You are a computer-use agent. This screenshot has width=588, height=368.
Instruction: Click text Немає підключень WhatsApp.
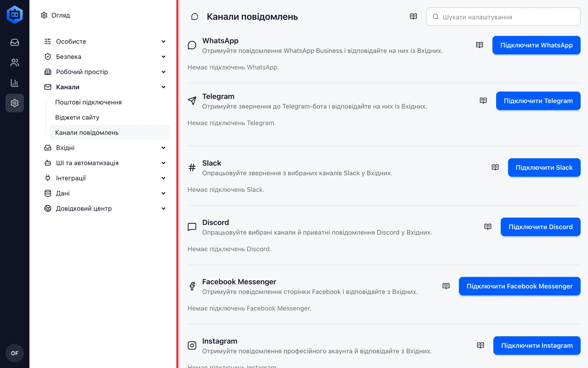(x=233, y=67)
